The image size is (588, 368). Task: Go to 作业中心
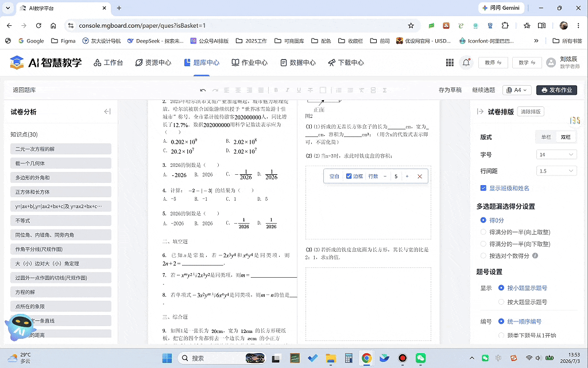(x=249, y=63)
